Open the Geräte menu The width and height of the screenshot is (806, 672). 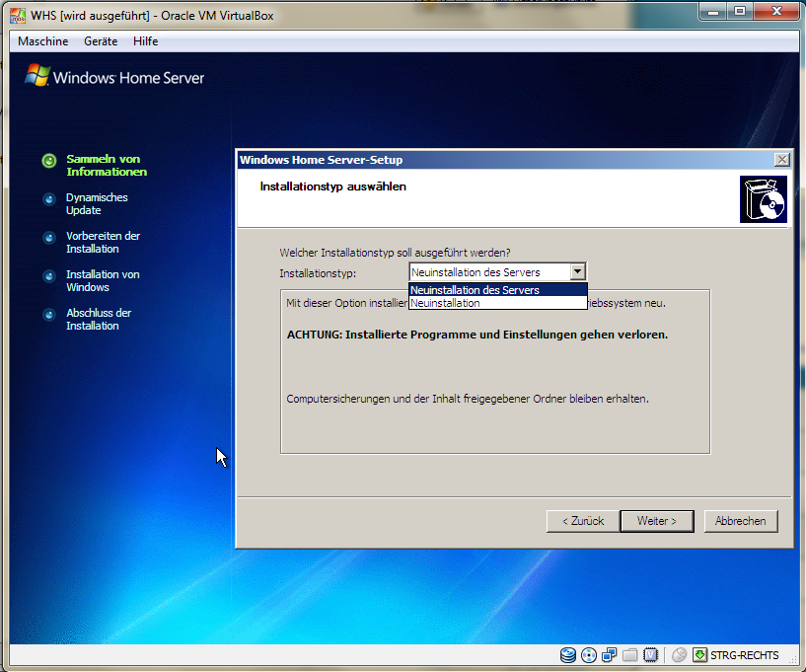101,41
